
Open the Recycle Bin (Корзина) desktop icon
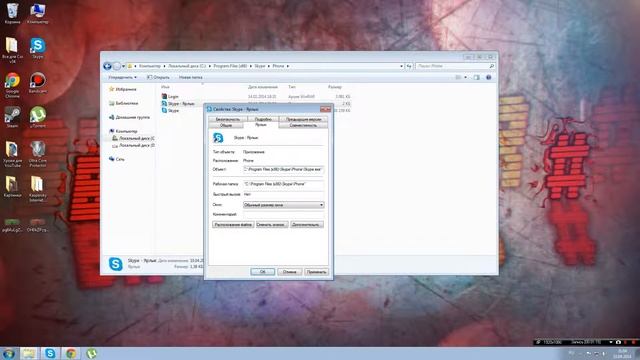click(x=12, y=13)
